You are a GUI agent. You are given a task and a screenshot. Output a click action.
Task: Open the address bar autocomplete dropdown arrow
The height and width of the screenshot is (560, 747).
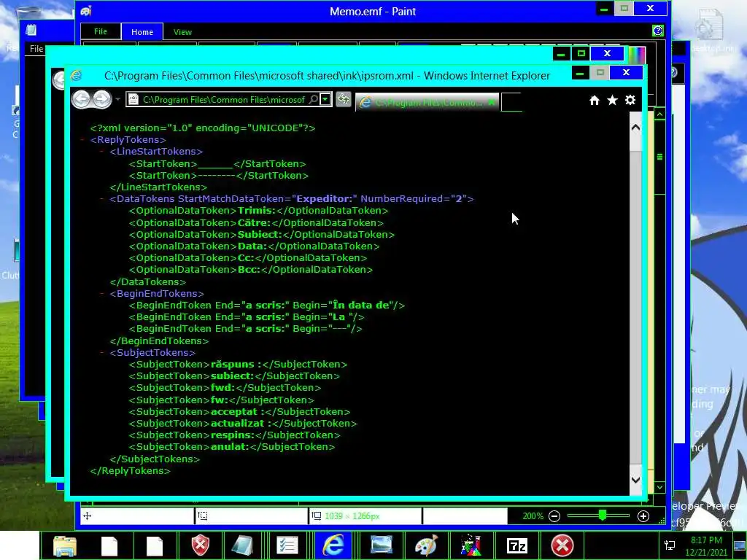tap(325, 99)
